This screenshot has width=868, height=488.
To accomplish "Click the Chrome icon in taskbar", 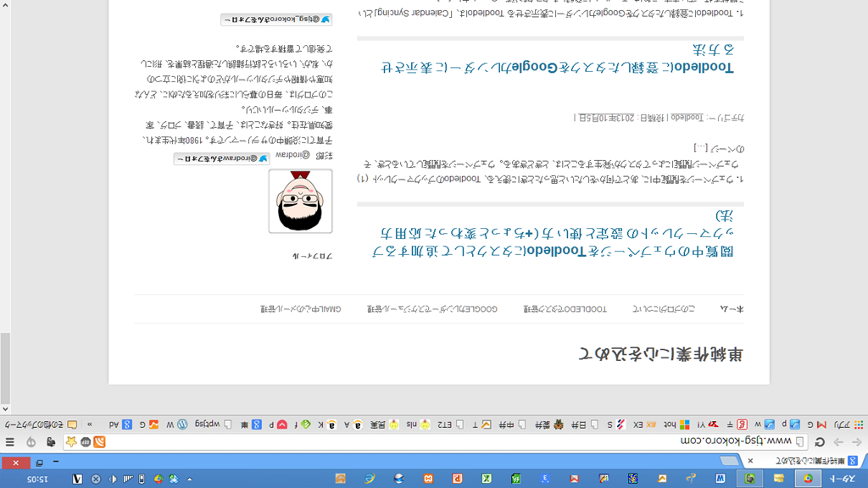I will pos(808,479).
